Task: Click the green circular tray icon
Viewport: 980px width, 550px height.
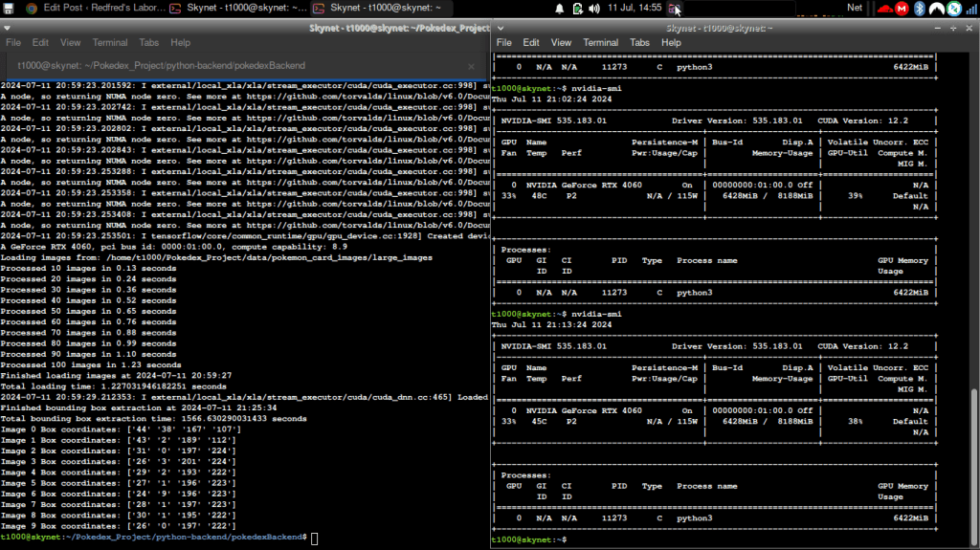Action: [x=953, y=9]
